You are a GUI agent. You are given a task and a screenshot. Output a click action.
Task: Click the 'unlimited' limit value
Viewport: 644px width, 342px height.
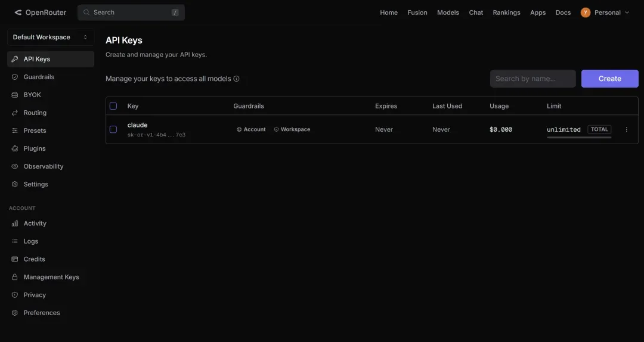[563, 129]
